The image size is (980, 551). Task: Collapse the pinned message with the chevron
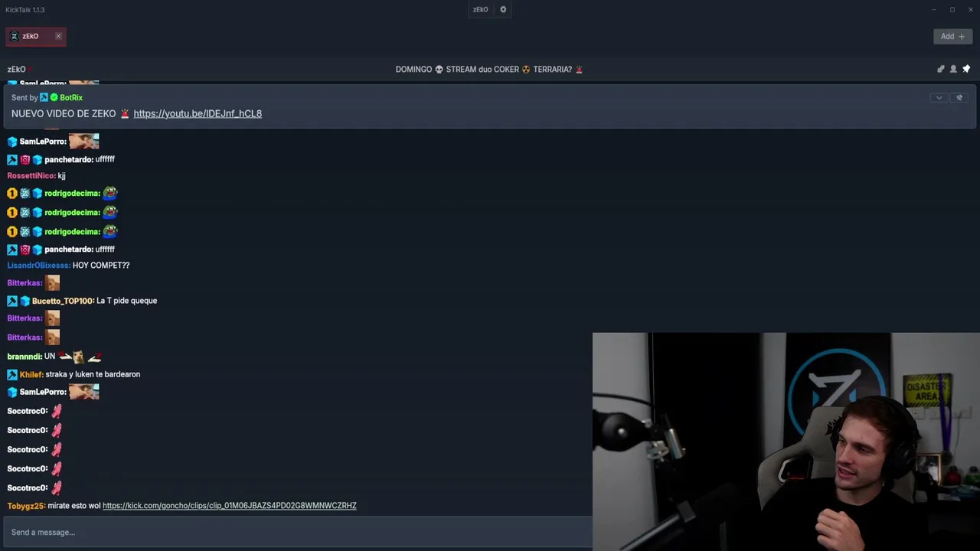[x=939, y=98]
